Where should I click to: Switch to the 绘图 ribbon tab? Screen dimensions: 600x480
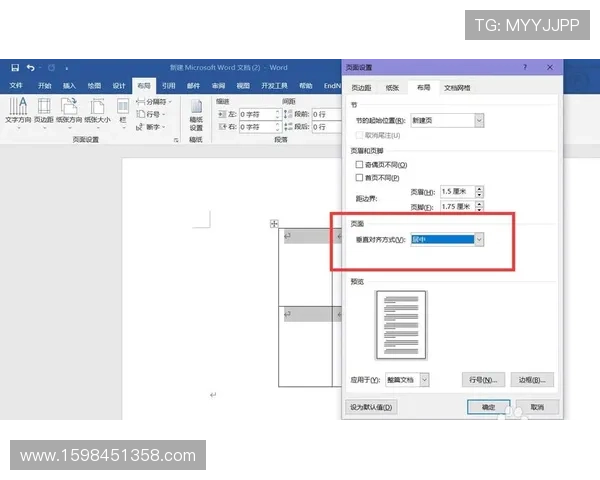click(94, 85)
